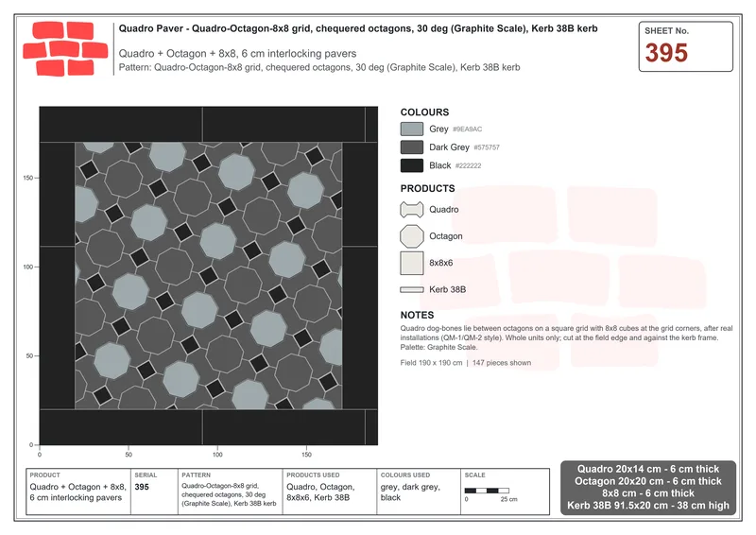Click the 'Kerb 38B' product label
Image resolution: width=756 pixels, height=535 pixels.
pos(447,290)
